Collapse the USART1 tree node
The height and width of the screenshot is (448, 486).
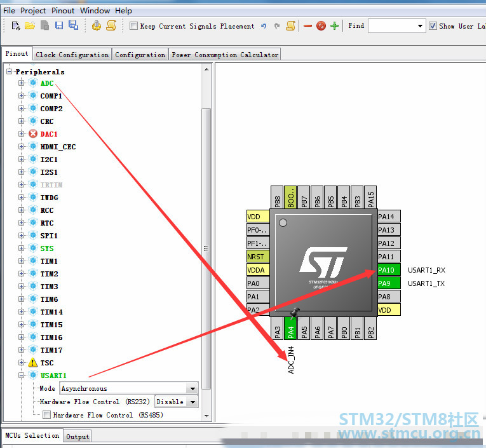pyautogui.click(x=21, y=375)
